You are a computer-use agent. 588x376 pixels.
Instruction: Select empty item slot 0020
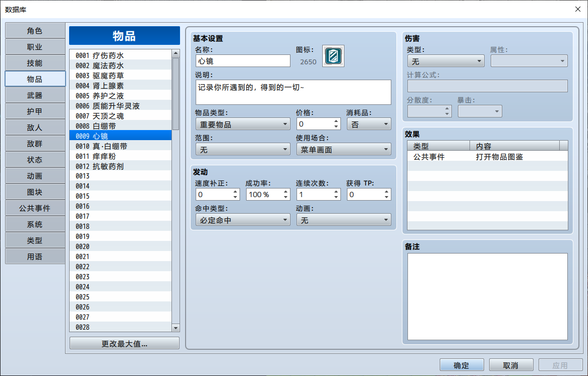[x=121, y=246]
